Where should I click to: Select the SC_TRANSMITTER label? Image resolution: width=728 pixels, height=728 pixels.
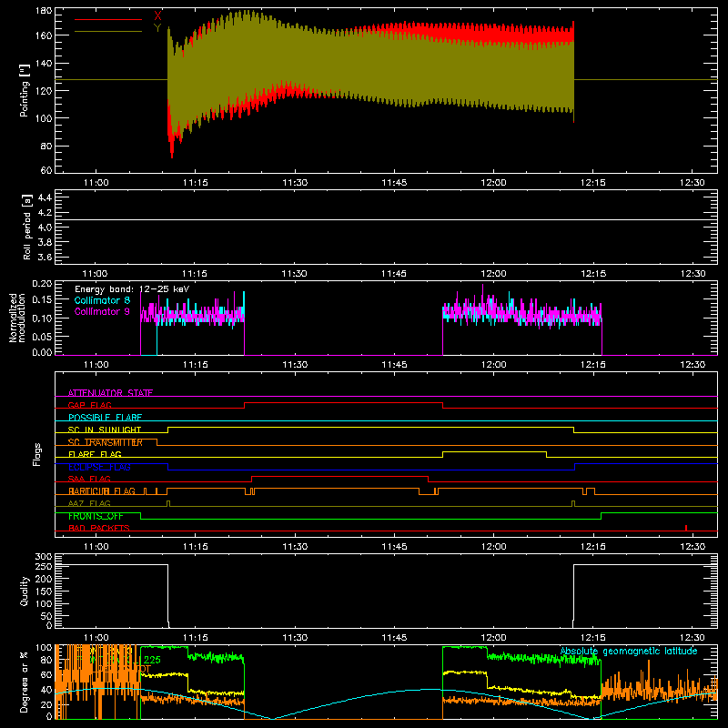coord(106,442)
